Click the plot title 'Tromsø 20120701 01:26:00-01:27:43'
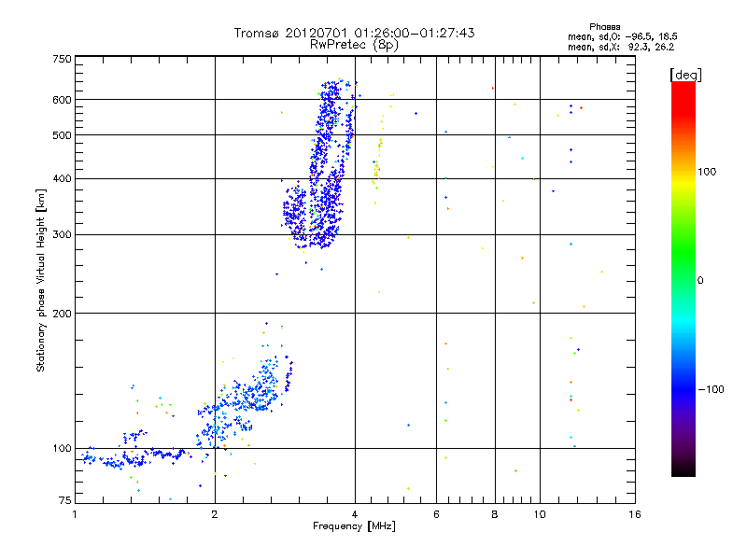This screenshot has height=560, width=747. (x=354, y=33)
